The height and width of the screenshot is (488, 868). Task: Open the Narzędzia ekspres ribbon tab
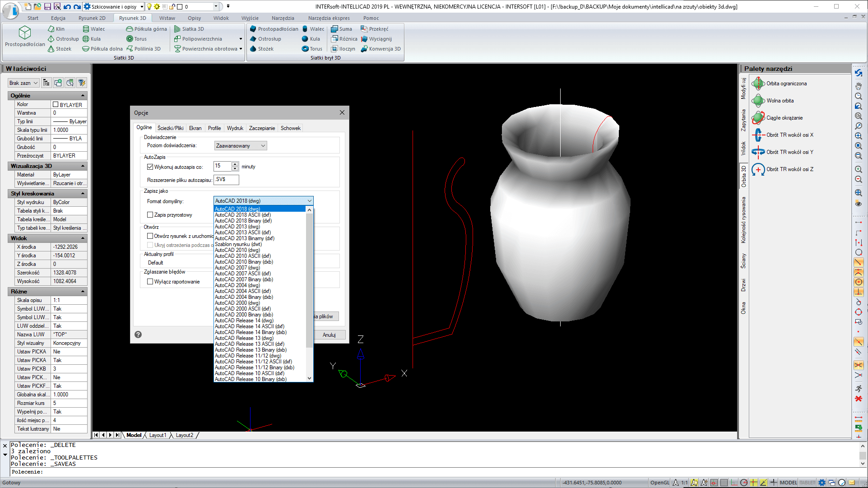[x=329, y=18]
